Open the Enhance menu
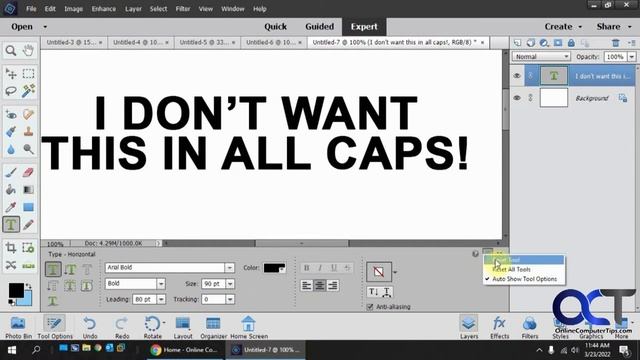The width and height of the screenshot is (640, 360). point(104,9)
